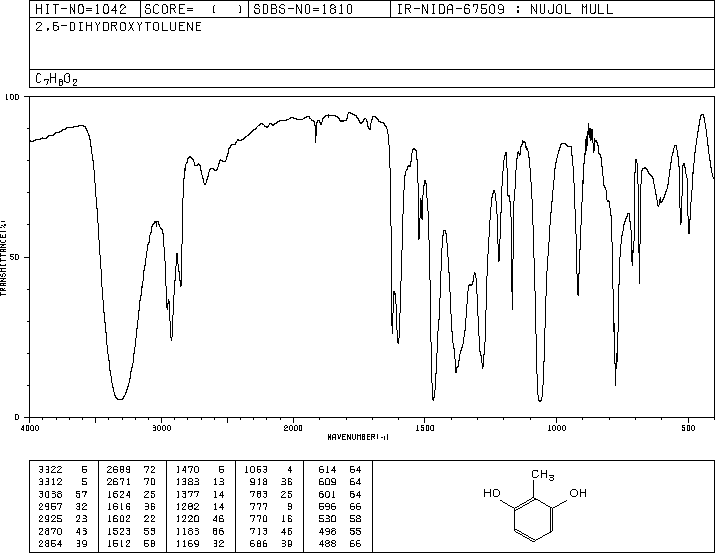The width and height of the screenshot is (715, 553).
Task: Click peak value 3322 in the table
Action: click(50, 470)
